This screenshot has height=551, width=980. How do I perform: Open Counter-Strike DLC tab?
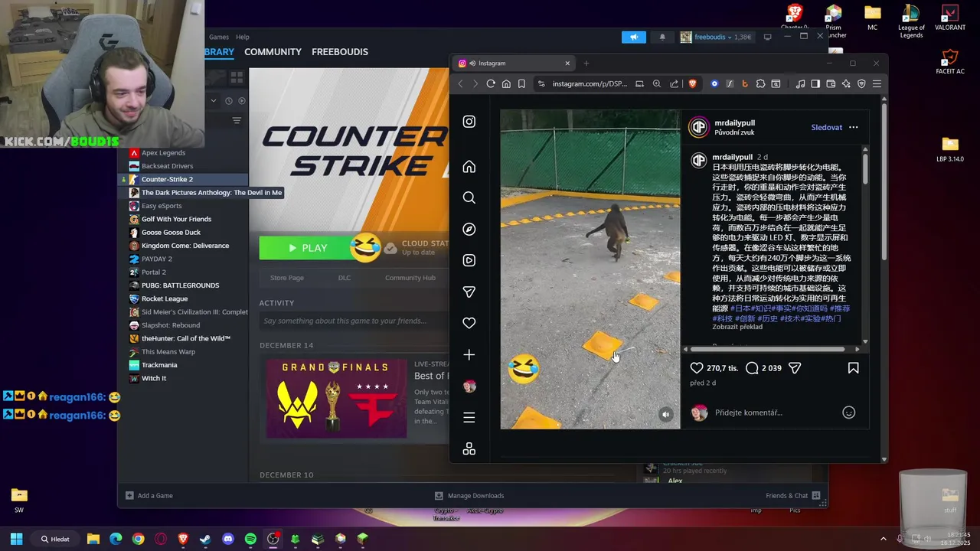[345, 278]
